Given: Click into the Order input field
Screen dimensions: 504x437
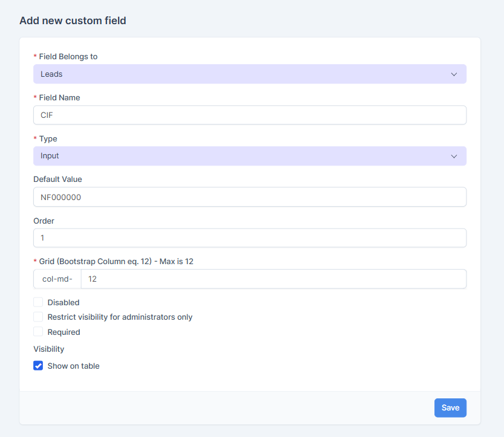Looking at the screenshot, I should click(x=249, y=238).
